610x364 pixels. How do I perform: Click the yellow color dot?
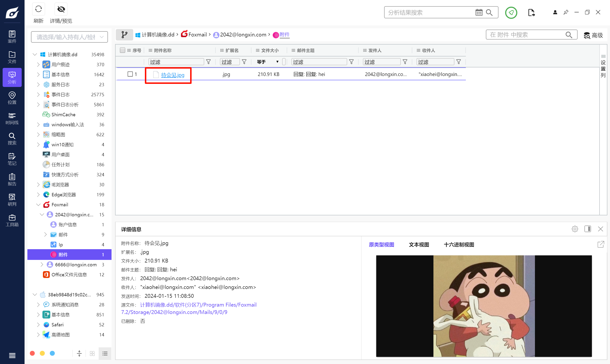coord(42,353)
